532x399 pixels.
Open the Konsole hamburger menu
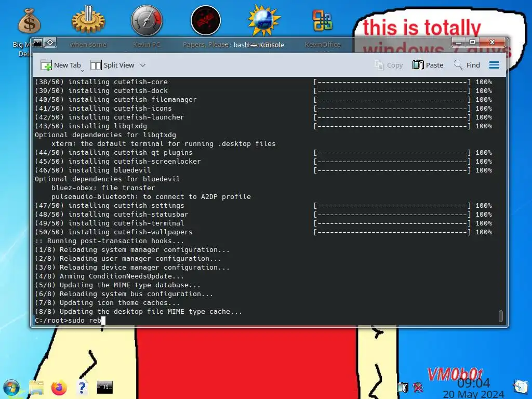pos(494,65)
